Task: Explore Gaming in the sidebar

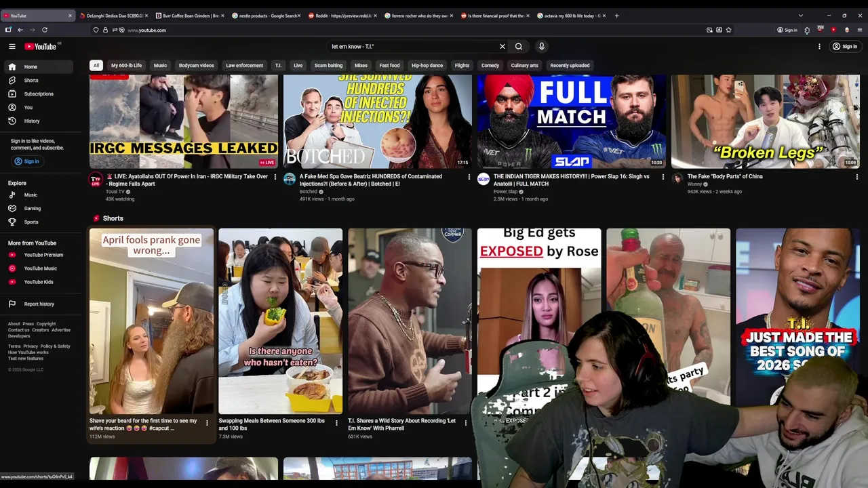Action: (x=38, y=208)
